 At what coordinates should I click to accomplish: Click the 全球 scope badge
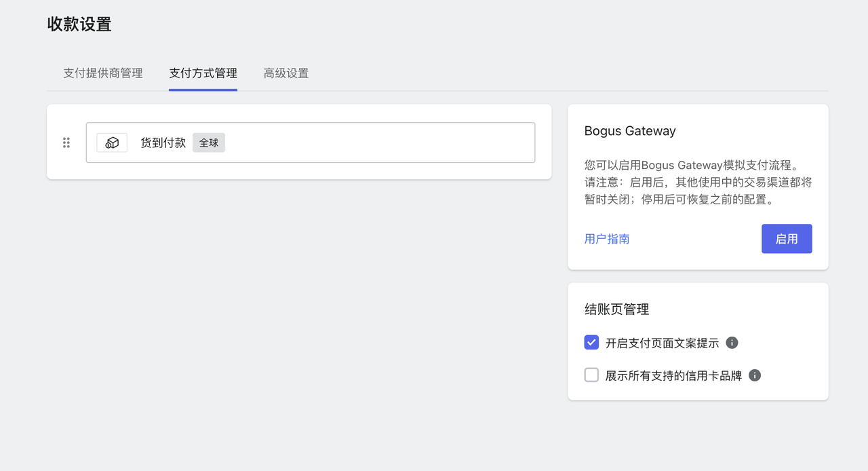pos(208,143)
